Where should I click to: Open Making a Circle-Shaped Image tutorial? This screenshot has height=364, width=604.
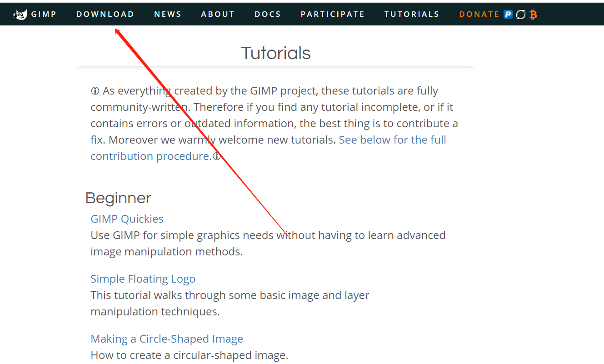(x=167, y=339)
